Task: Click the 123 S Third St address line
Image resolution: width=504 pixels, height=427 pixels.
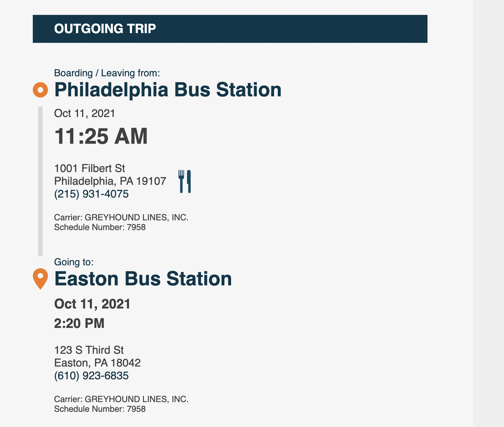Action: [89, 350]
